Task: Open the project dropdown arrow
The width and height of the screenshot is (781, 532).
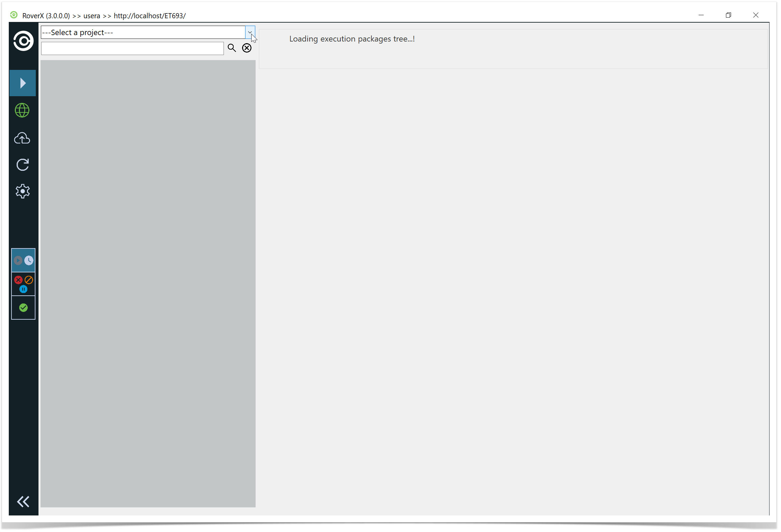Action: tap(250, 32)
